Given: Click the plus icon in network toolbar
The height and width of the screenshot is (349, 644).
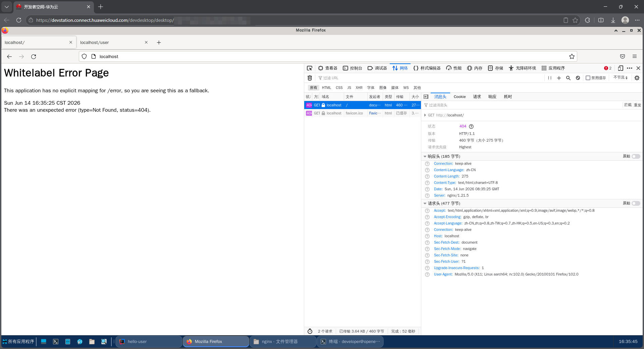Looking at the screenshot, I should coord(559,78).
